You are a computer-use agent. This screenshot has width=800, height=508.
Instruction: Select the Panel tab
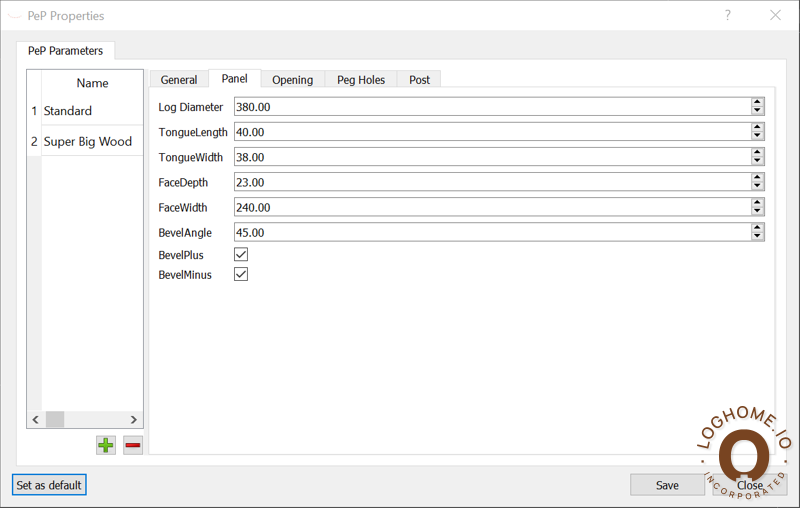pyautogui.click(x=234, y=79)
